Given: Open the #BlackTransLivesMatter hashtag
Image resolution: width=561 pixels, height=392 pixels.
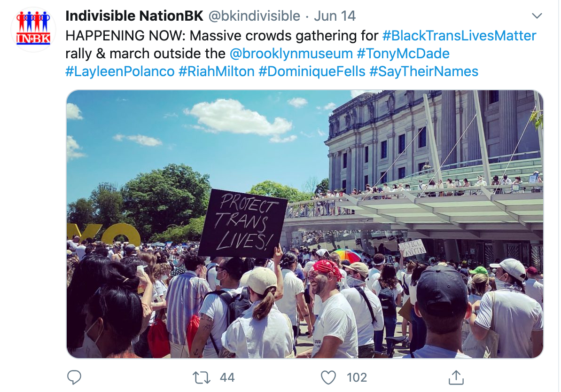Looking at the screenshot, I should coord(459,35).
